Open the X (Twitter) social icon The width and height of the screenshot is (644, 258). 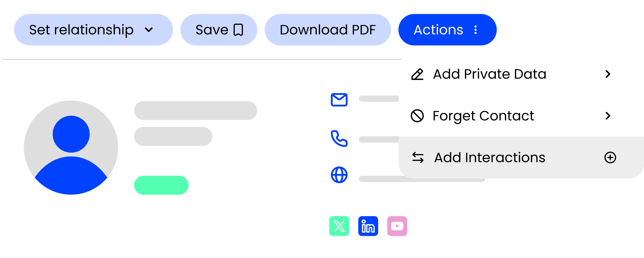(x=339, y=226)
